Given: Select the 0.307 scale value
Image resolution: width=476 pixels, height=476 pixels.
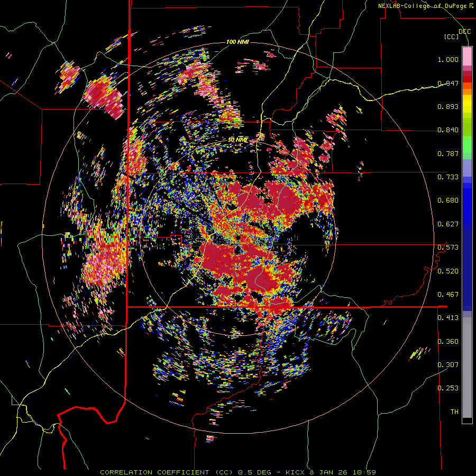Looking at the screenshot, I should point(448,365).
